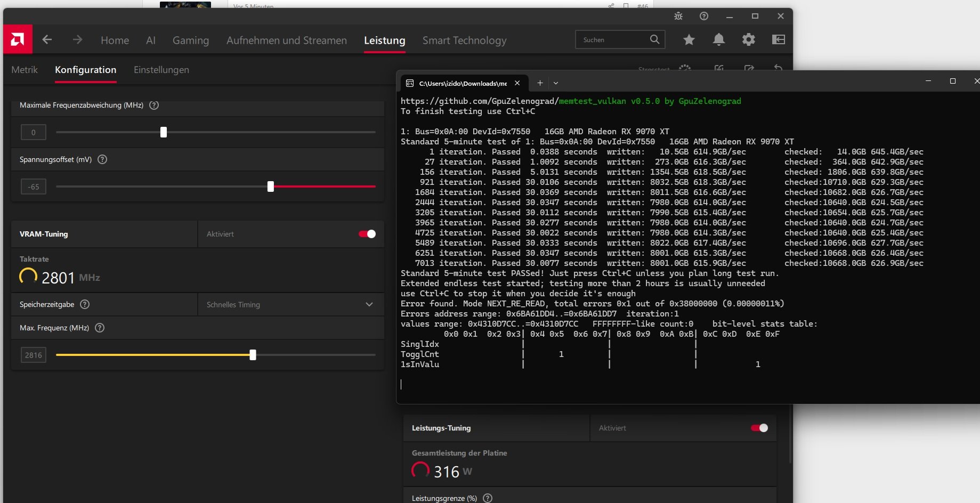Open favorites with the star icon
Screen dimensions: 980x503
689,39
